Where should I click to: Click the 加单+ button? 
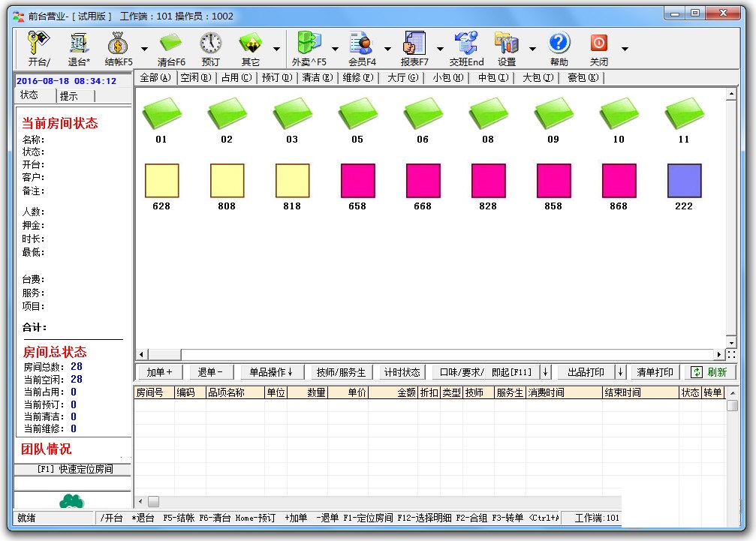pos(159,372)
